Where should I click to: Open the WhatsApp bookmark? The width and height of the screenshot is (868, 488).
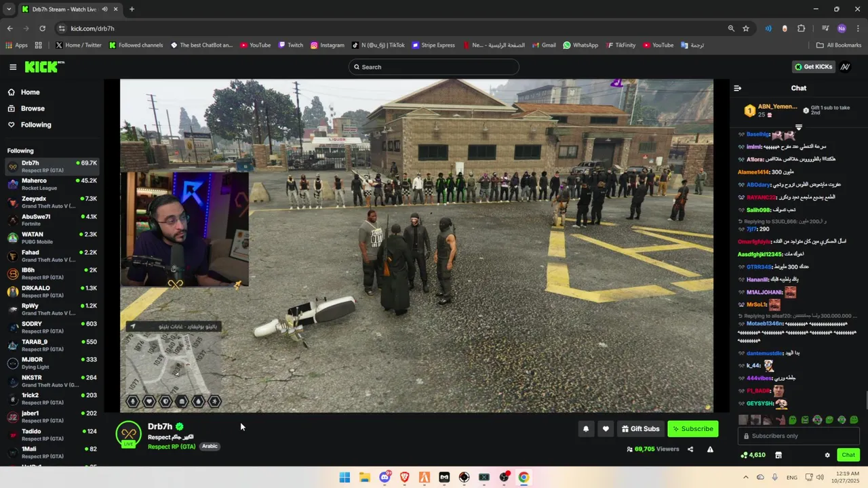pos(580,45)
